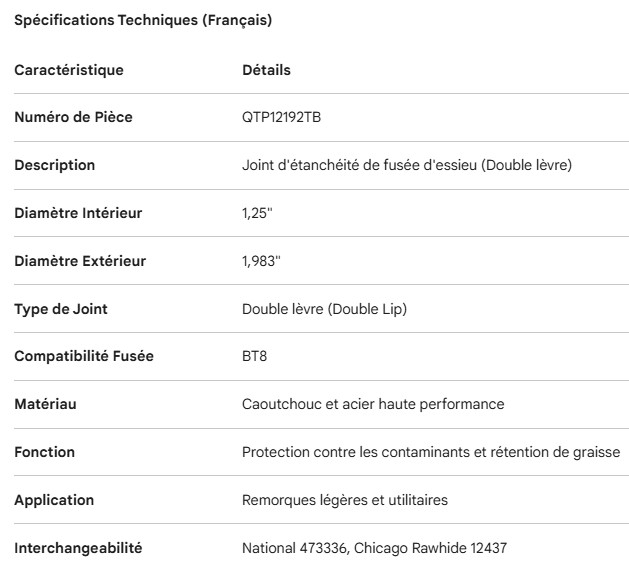The height and width of the screenshot is (565, 629).
Task: Click the 'Matériau' row label
Action: (x=45, y=404)
